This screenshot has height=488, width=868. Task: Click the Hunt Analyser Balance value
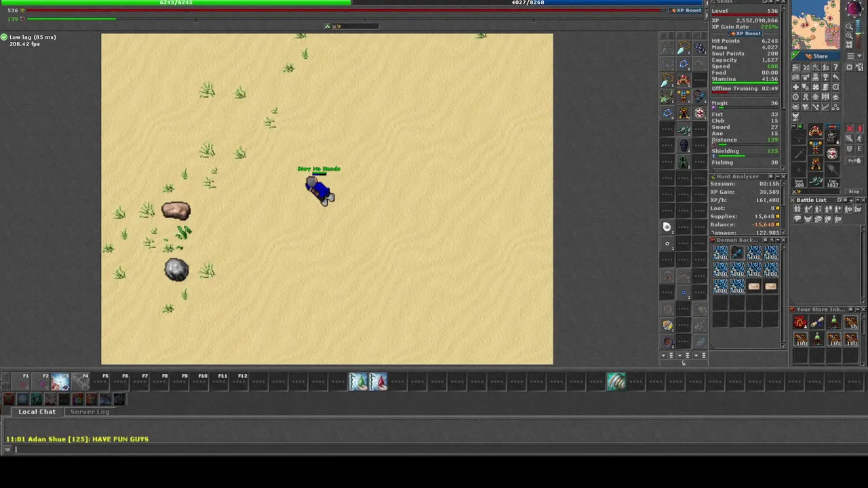point(764,224)
